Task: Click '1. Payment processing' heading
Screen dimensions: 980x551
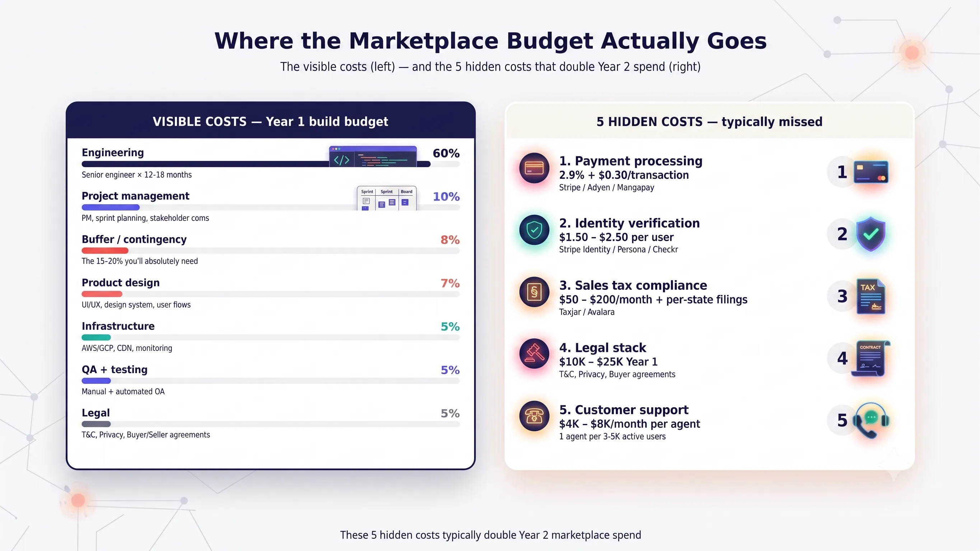Action: pos(631,161)
